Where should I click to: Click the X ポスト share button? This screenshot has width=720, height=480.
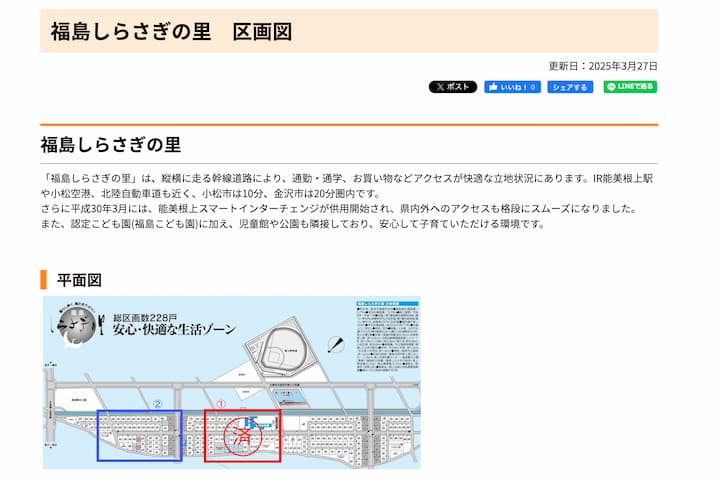453,87
